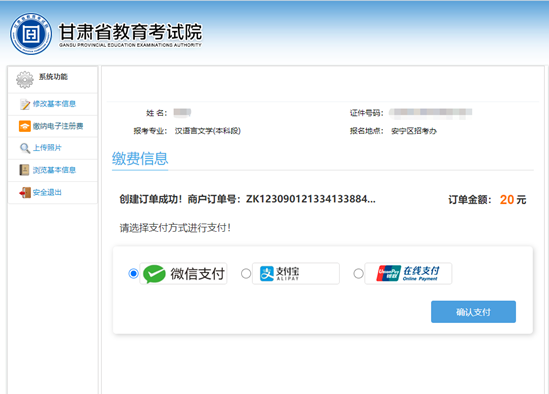Click the blue Alipay logo

[x=267, y=274]
